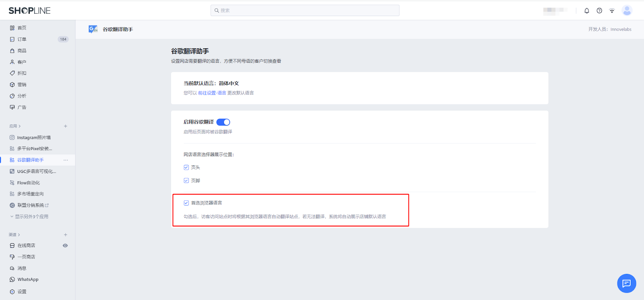Image resolution: width=644 pixels, height=300 pixels.
Task: Click the plus icon beside 渠道
Action: (66, 235)
